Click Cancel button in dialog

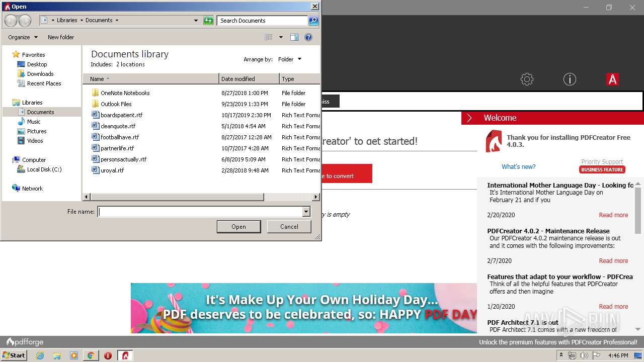tap(289, 227)
